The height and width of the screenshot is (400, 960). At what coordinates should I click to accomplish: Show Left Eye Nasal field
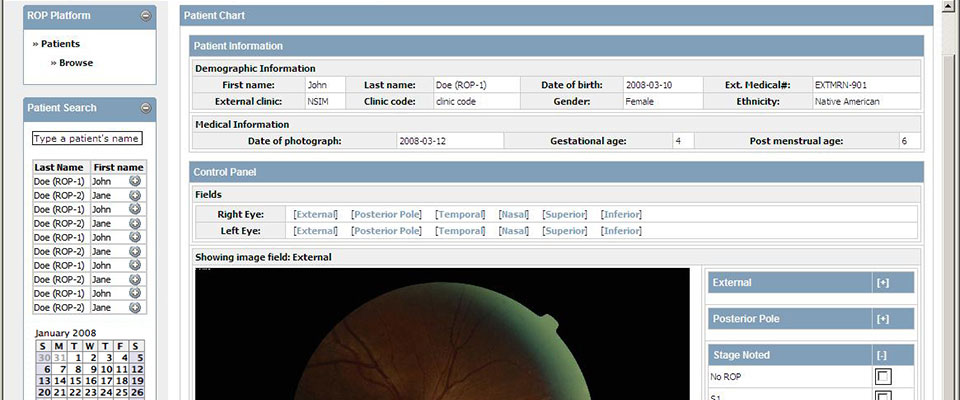click(514, 231)
